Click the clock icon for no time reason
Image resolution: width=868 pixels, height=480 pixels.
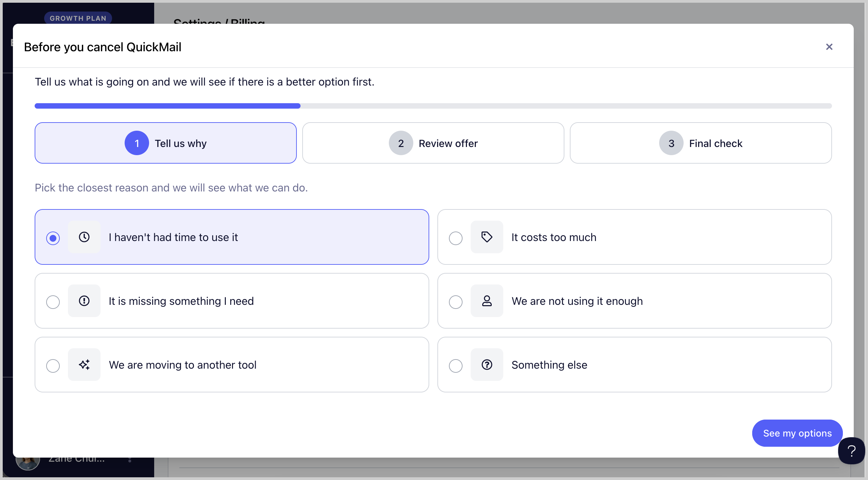(84, 237)
